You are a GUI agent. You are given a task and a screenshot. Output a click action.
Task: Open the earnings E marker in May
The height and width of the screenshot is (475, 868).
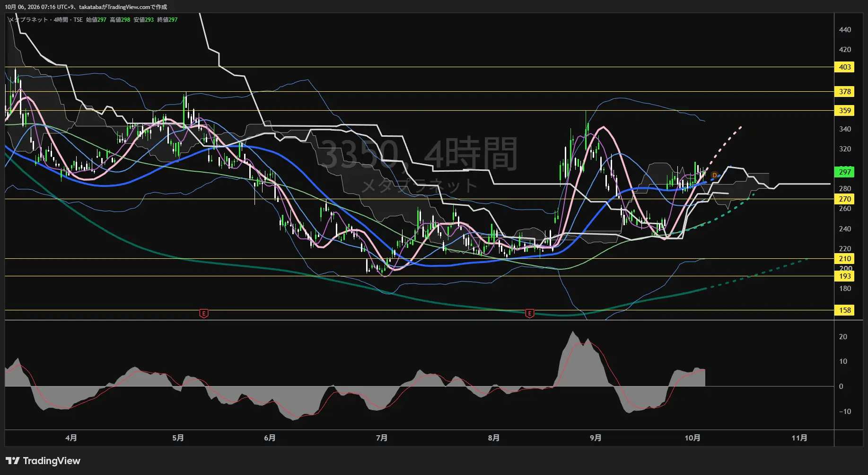click(x=204, y=313)
